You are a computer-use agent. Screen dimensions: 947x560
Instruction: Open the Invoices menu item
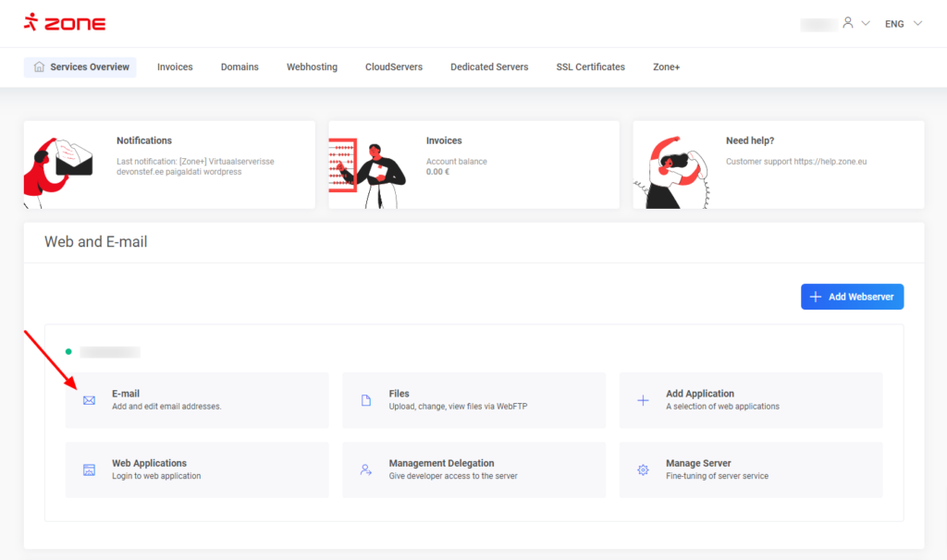(175, 67)
